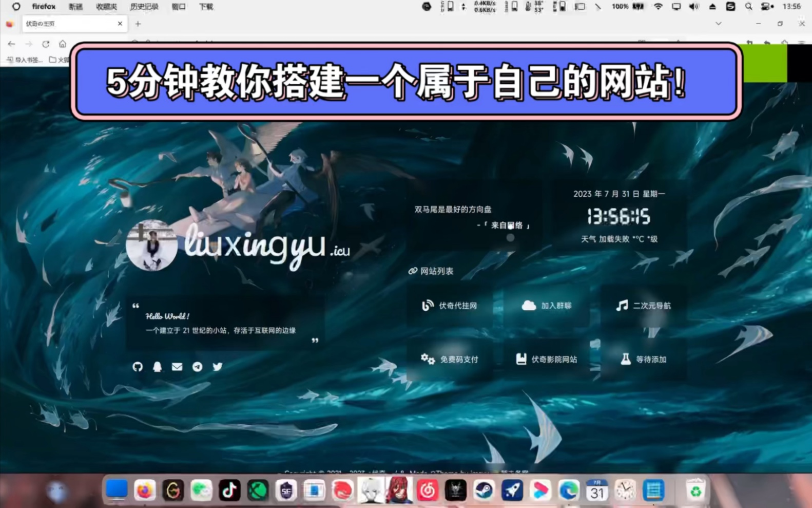812x508 pixels.
Task: Click the QQ penguin social icon
Action: (157, 366)
